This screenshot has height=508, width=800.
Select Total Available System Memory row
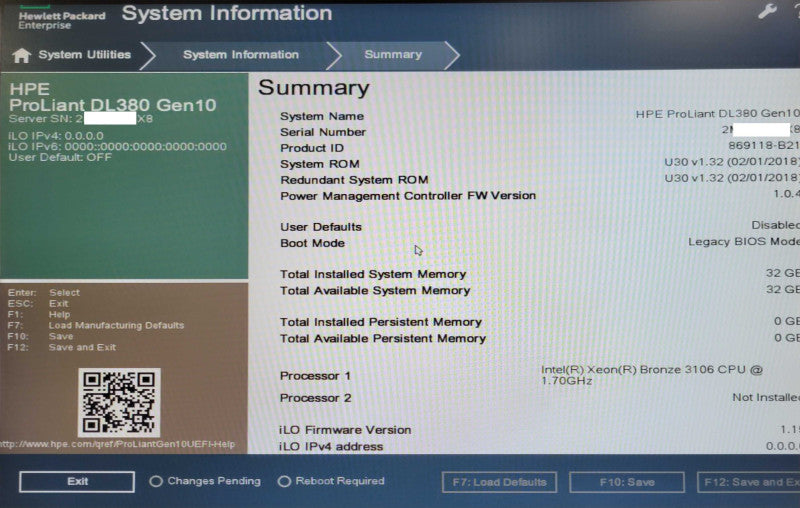(x=539, y=290)
